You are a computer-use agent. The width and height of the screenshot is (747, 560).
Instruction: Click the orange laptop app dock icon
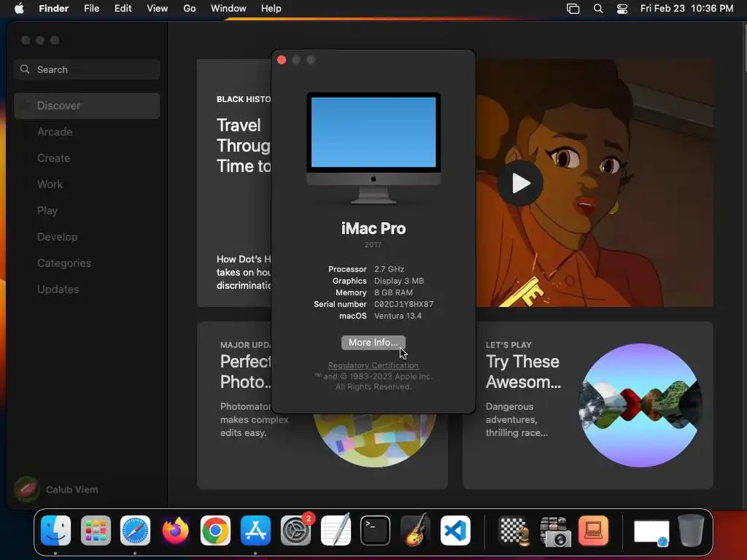pos(594,531)
